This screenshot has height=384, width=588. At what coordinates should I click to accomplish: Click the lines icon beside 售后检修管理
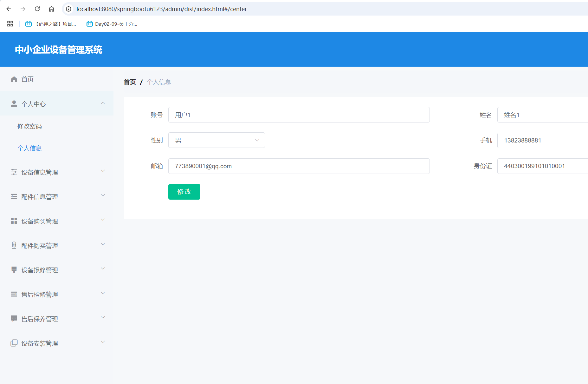14,294
